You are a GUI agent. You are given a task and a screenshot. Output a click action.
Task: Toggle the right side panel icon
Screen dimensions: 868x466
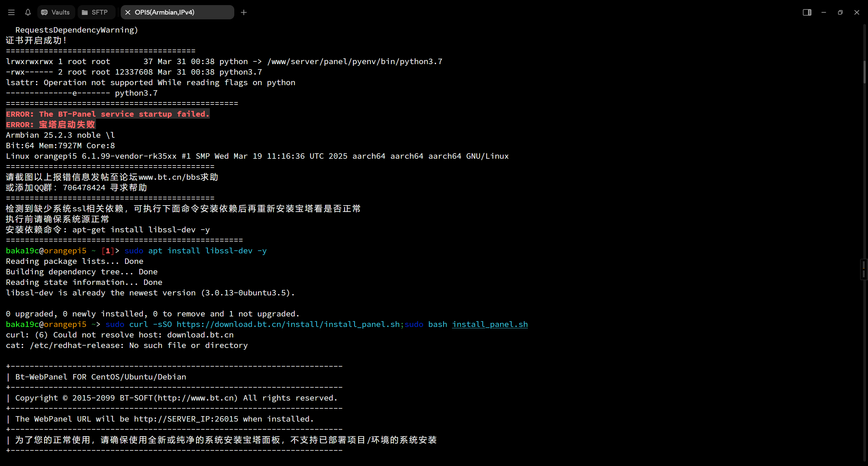[807, 13]
